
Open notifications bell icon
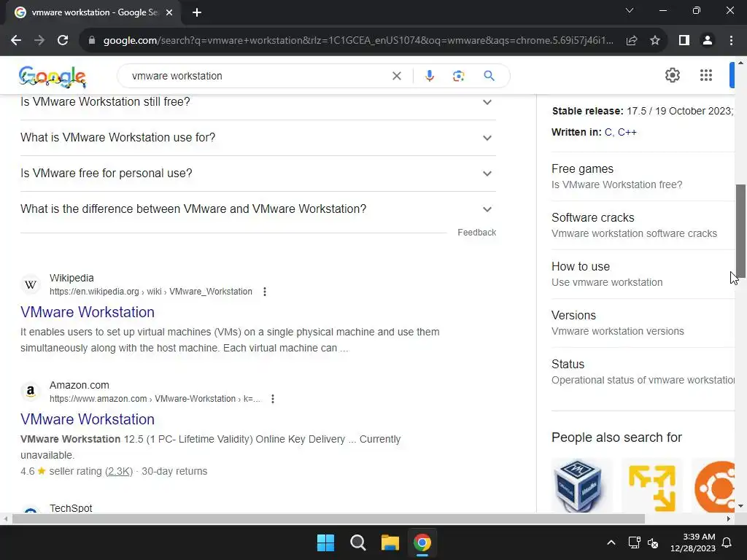[727, 542]
